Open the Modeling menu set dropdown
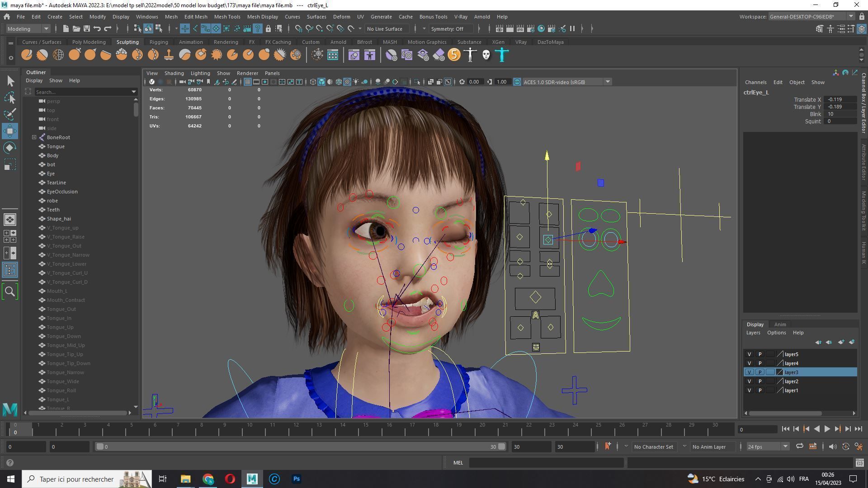 click(x=28, y=28)
